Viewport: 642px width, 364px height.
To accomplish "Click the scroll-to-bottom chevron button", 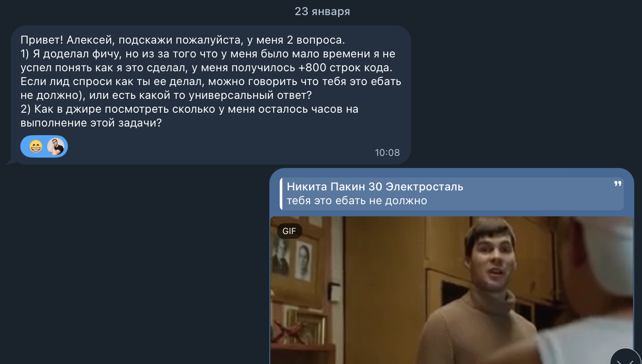I will (625, 356).
